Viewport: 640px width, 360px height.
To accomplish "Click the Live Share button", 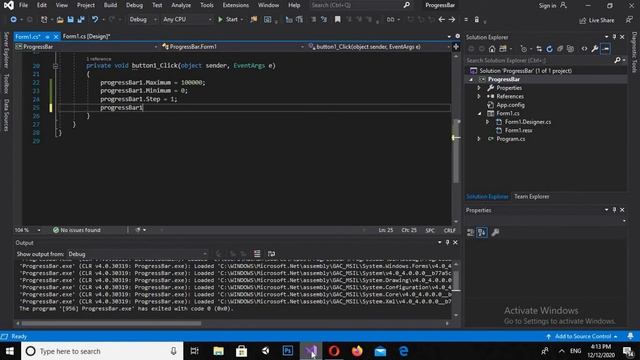I will point(597,20).
